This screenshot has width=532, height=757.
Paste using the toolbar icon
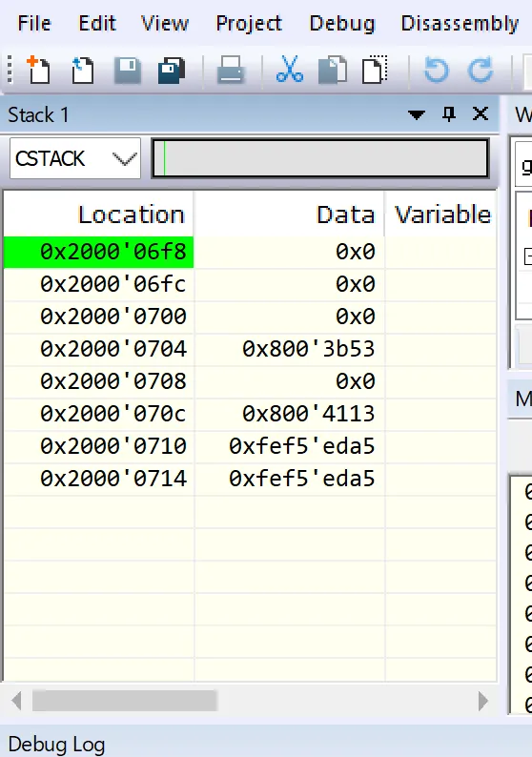tap(376, 70)
